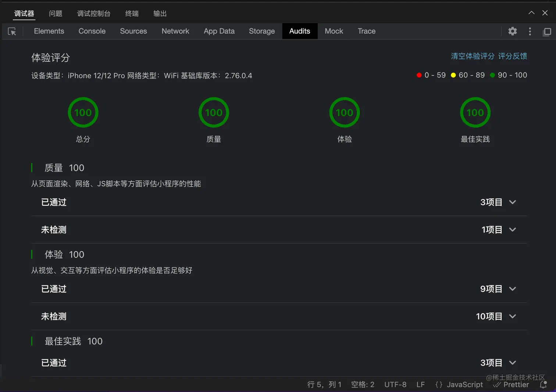Click the 清空体验评分 link

point(473,56)
